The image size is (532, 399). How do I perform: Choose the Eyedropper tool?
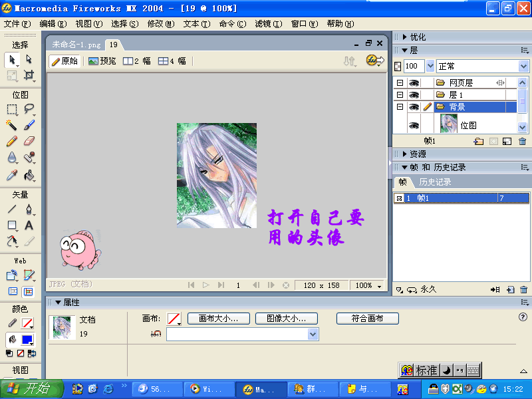pyautogui.click(x=12, y=175)
